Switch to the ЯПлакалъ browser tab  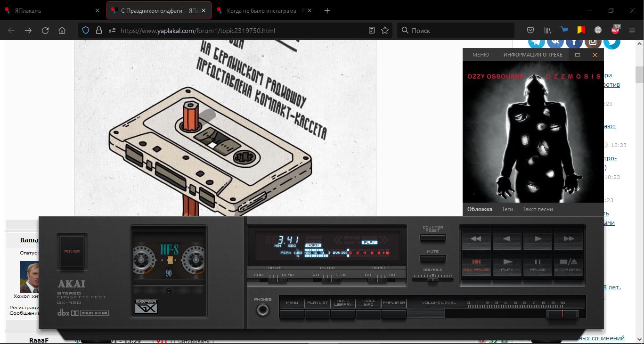pos(52,10)
